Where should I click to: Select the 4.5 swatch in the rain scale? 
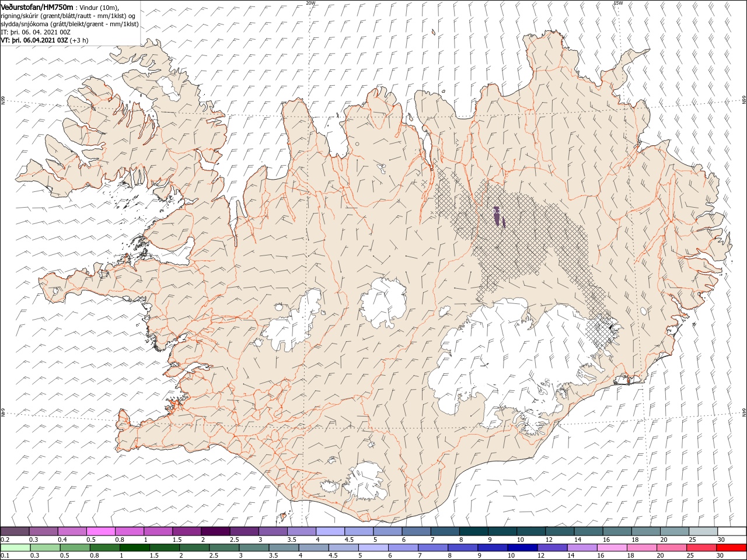tap(343, 547)
